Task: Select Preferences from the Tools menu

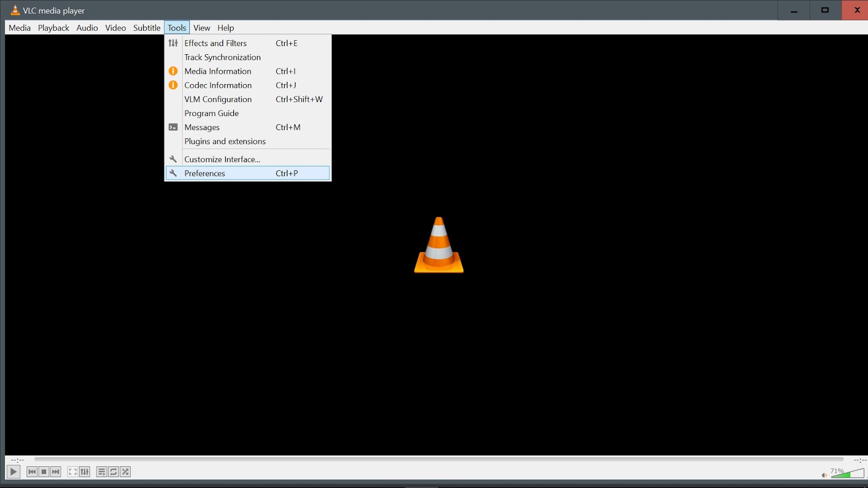Action: click(x=205, y=173)
